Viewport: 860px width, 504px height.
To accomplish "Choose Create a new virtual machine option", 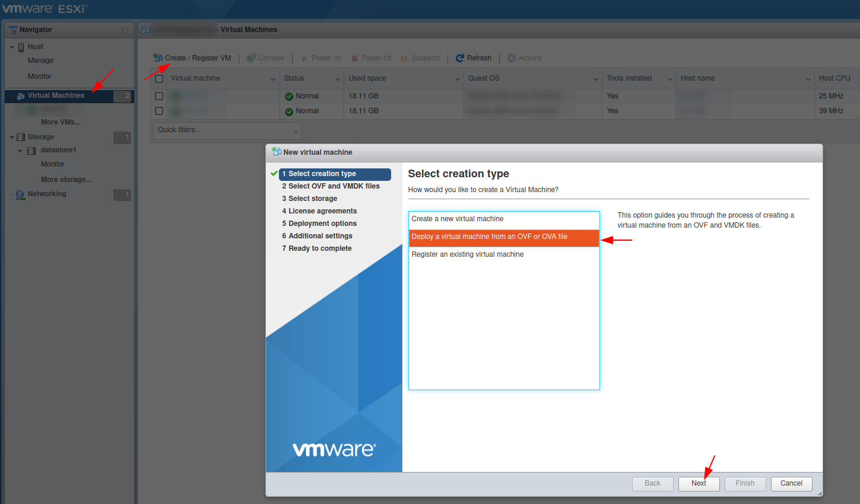I will (x=458, y=219).
